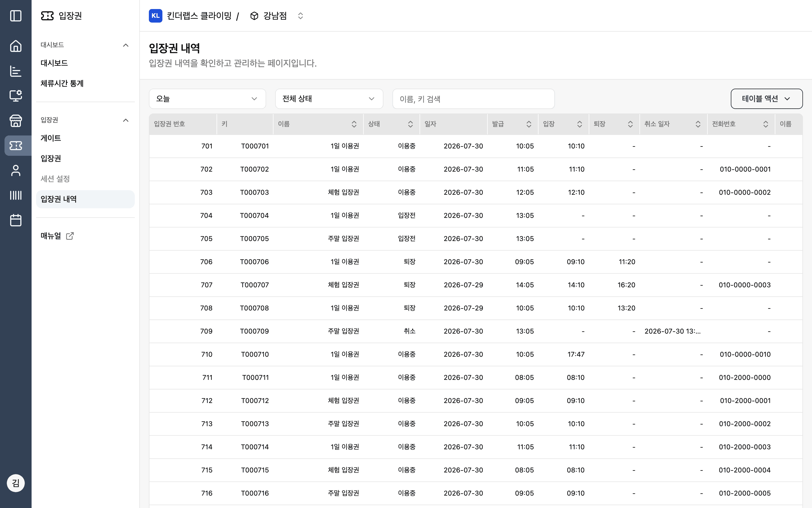The width and height of the screenshot is (812, 508).
Task: Click the 김 user avatar
Action: pos(16,483)
